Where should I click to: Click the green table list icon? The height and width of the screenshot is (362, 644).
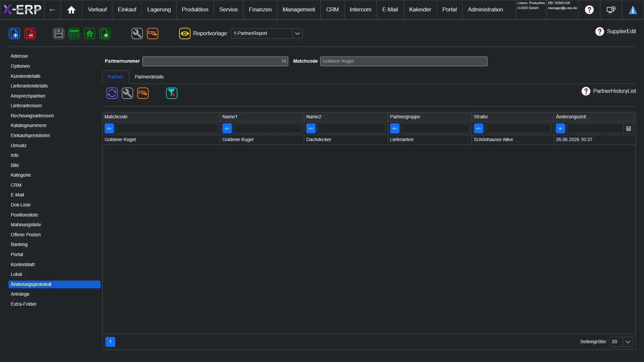[x=74, y=34]
